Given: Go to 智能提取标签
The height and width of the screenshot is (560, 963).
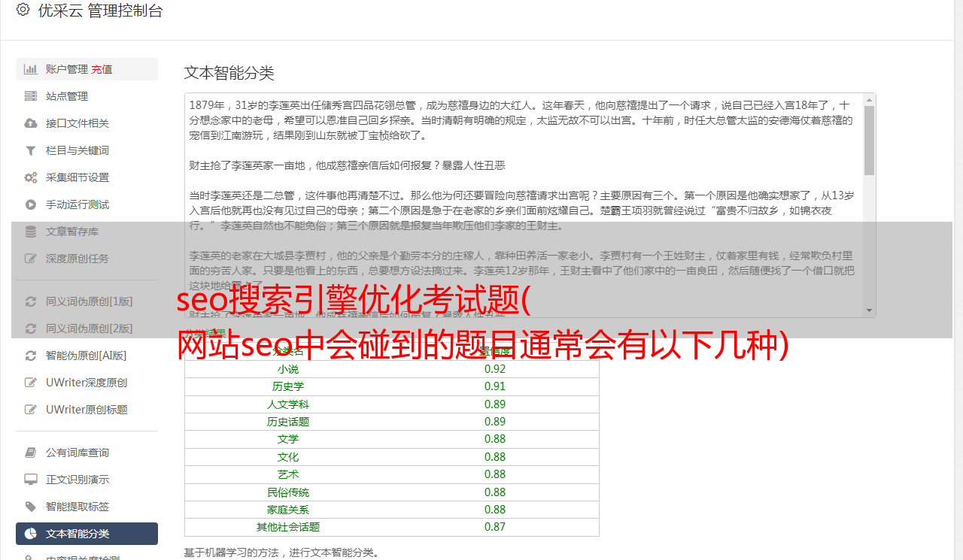Looking at the screenshot, I should [x=87, y=507].
